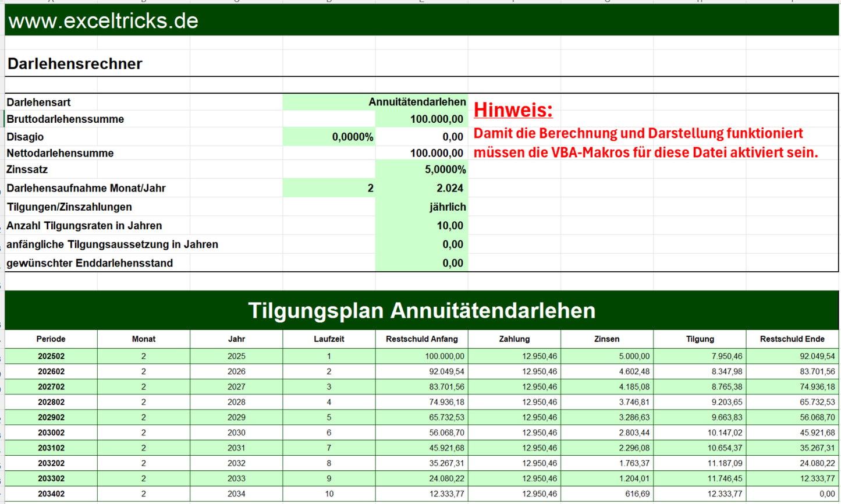Click the Zahlung column header
Image resolution: width=841 pixels, height=504 pixels.
point(514,339)
